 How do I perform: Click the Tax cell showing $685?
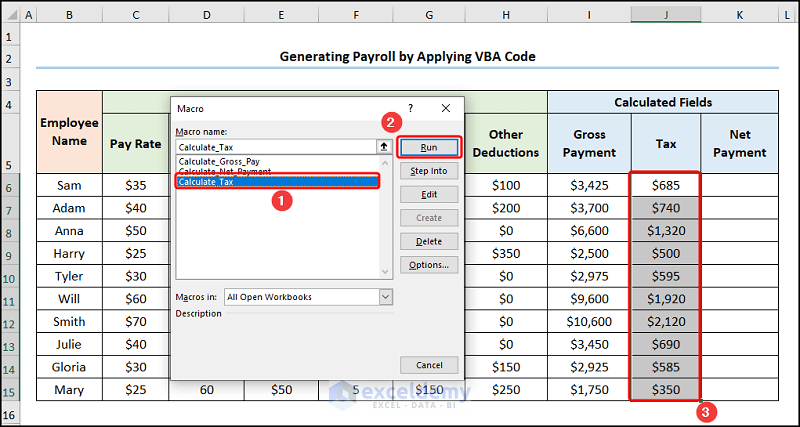665,186
